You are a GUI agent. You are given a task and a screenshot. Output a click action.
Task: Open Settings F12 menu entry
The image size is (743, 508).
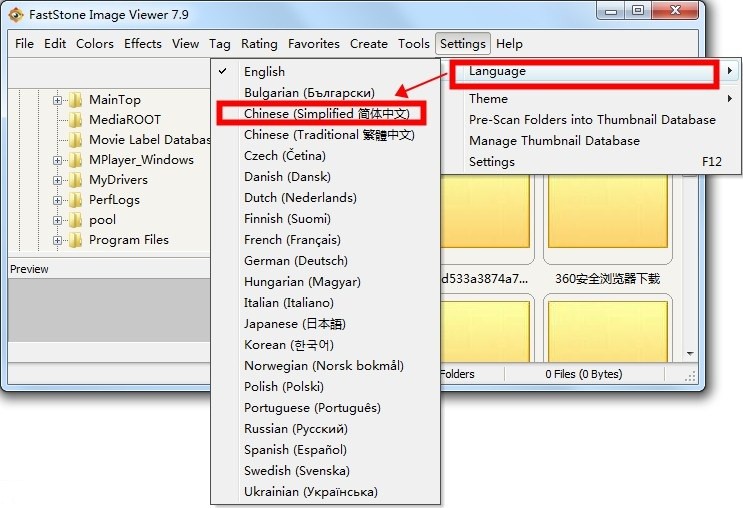[592, 162]
